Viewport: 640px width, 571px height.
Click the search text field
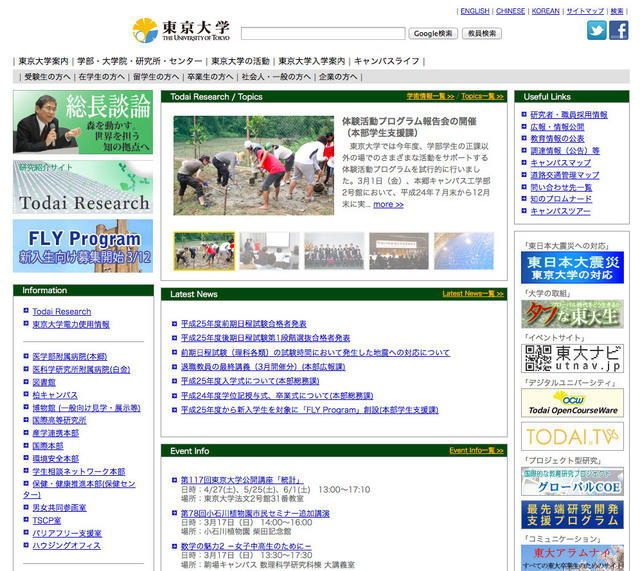coord(323,33)
